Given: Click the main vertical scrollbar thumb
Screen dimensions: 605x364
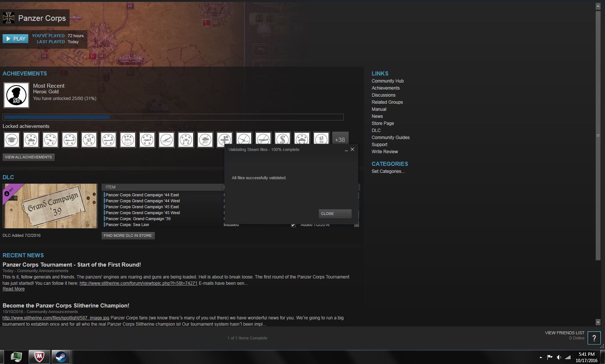Looking at the screenshot, I should [x=598, y=135].
